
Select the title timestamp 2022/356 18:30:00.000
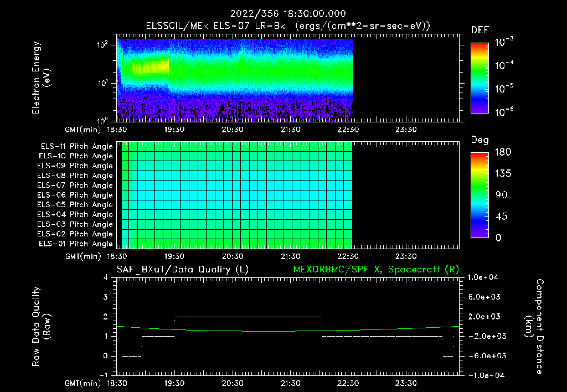click(x=288, y=14)
